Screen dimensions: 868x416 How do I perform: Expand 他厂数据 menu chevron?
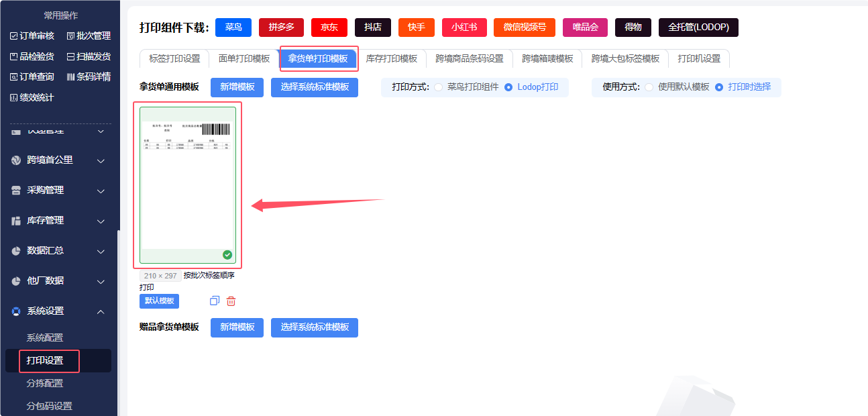101,281
